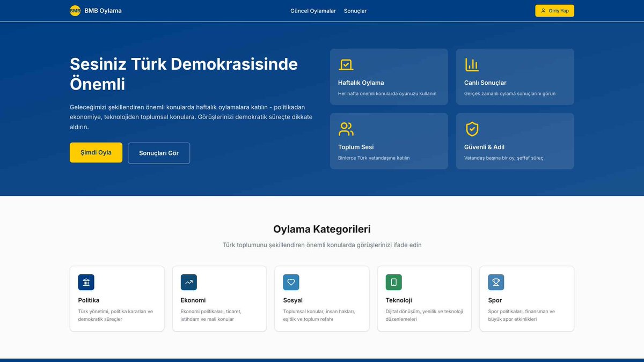644x362 pixels.
Task: Click the Ekonomi description about ticaret, istihdam
Action: click(211, 315)
